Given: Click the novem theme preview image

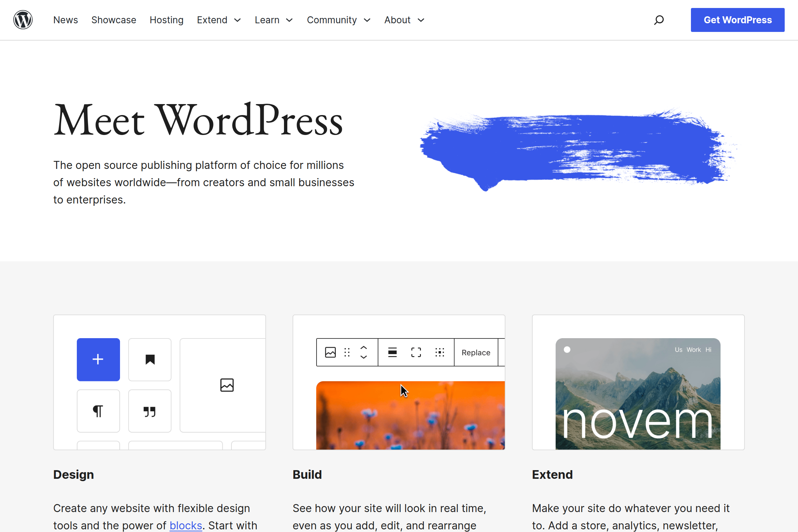Looking at the screenshot, I should (638, 394).
